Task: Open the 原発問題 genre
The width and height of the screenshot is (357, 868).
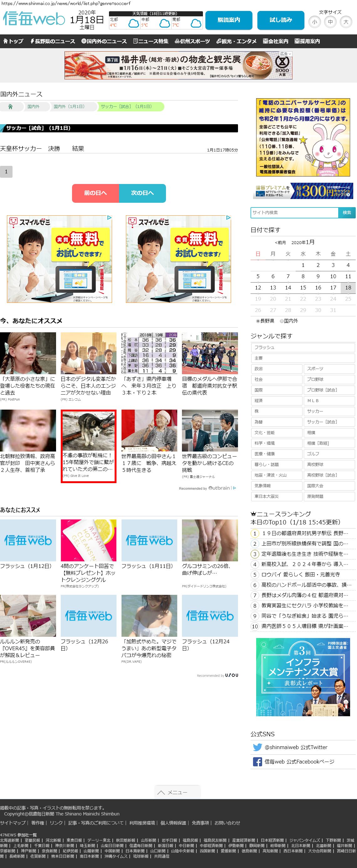Action: point(329,496)
